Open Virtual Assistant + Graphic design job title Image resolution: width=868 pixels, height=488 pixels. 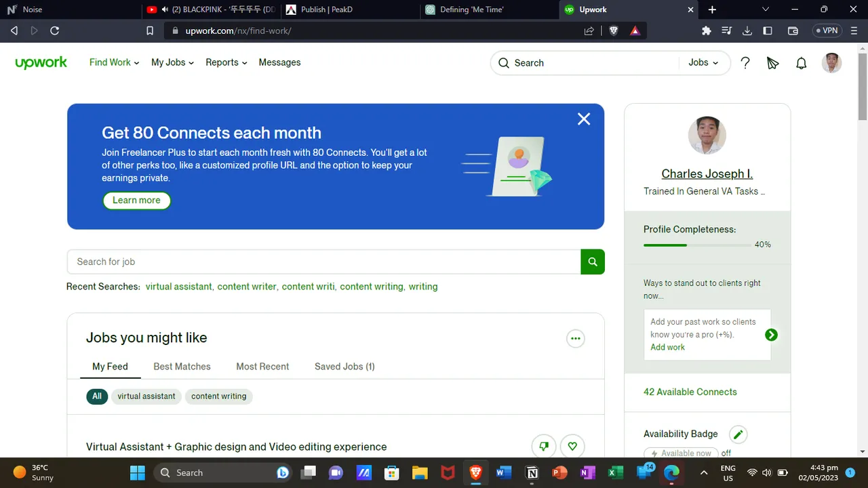pyautogui.click(x=236, y=447)
